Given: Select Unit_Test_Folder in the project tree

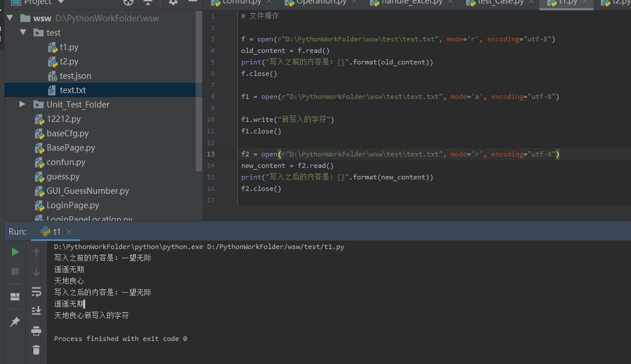Looking at the screenshot, I should [78, 105].
